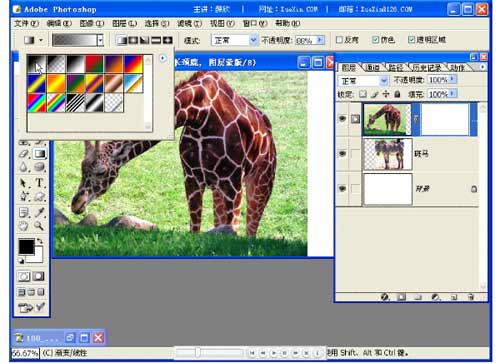Image resolution: width=500 pixels, height=363 pixels.
Task: Switch to the 通道 (Channels) tab
Action: pyautogui.click(x=373, y=68)
